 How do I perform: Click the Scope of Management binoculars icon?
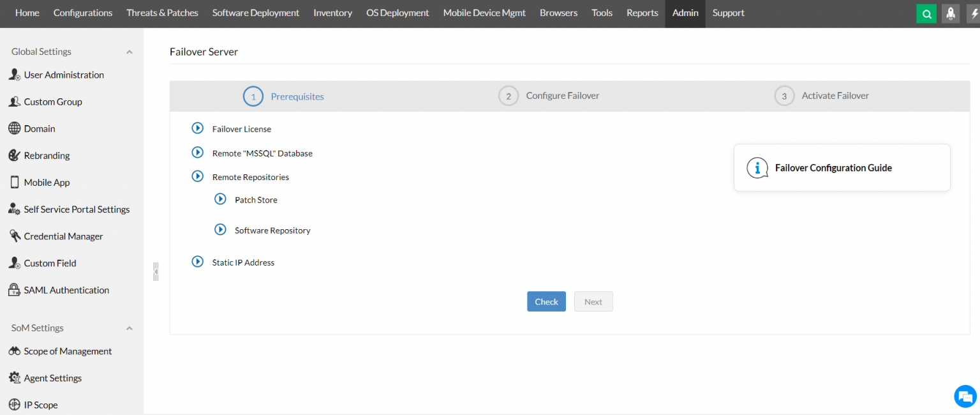(14, 351)
